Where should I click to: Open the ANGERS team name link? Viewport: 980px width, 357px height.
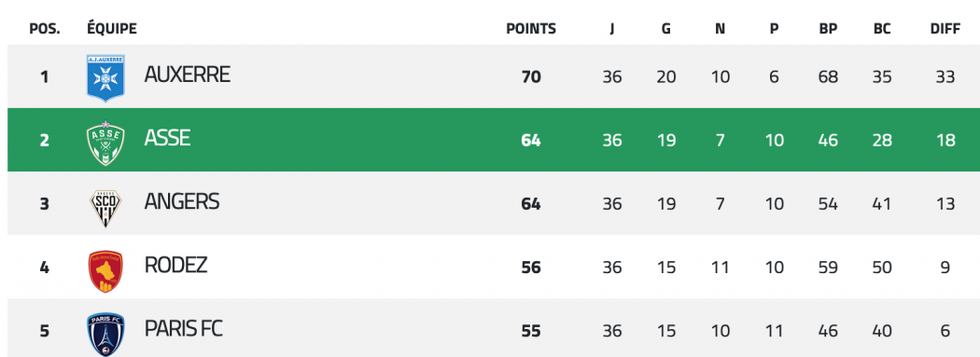(x=182, y=201)
